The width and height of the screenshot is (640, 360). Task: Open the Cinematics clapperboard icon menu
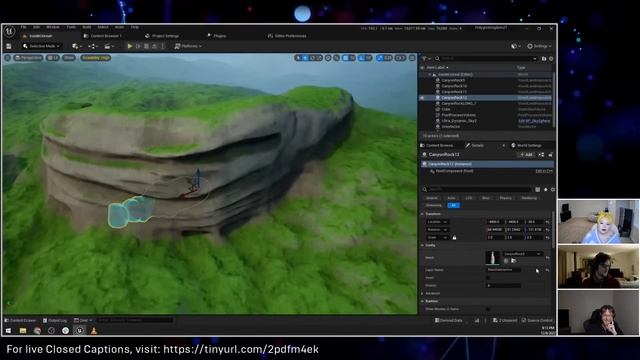click(109, 46)
